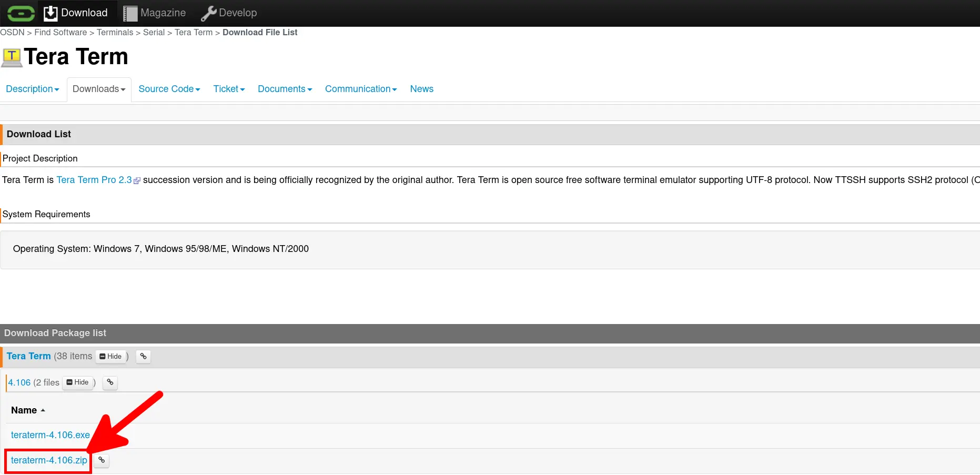This screenshot has height=475, width=980.
Task: Download the teraterm-4.106.exe file
Action: coord(50,435)
